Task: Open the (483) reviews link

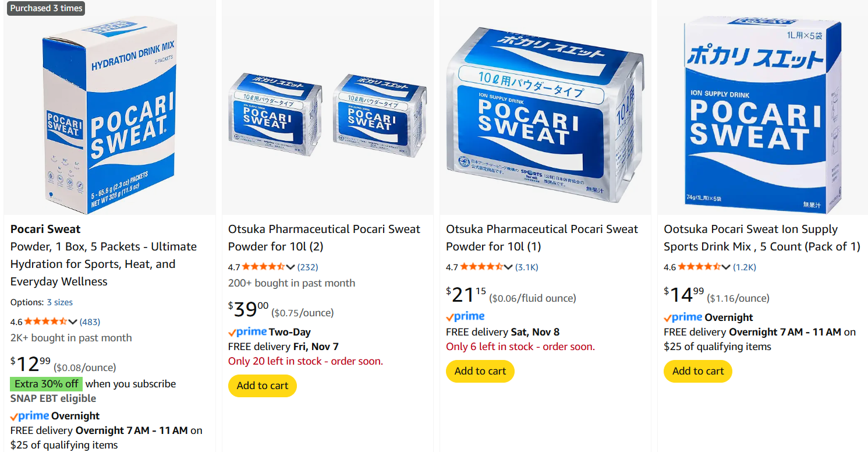Action: pyautogui.click(x=90, y=322)
